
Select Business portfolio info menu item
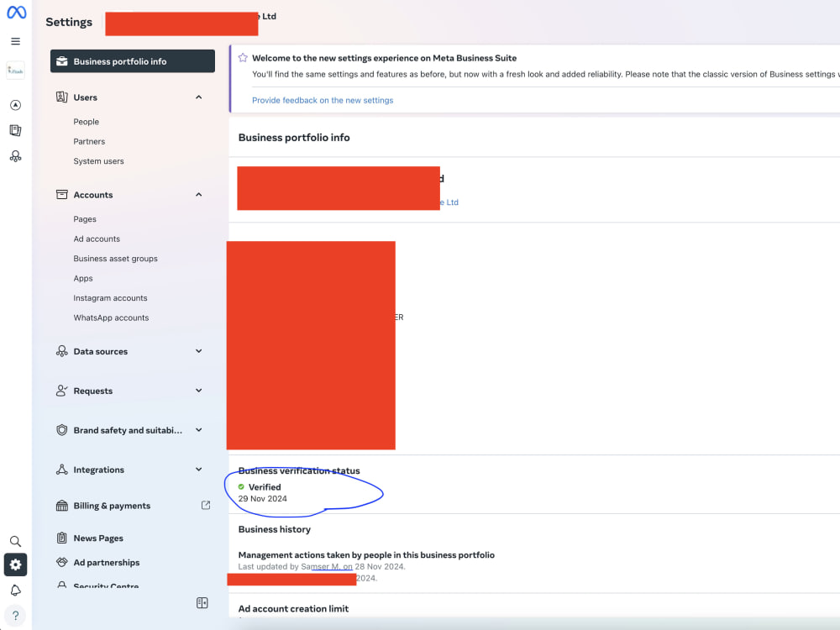click(x=133, y=61)
